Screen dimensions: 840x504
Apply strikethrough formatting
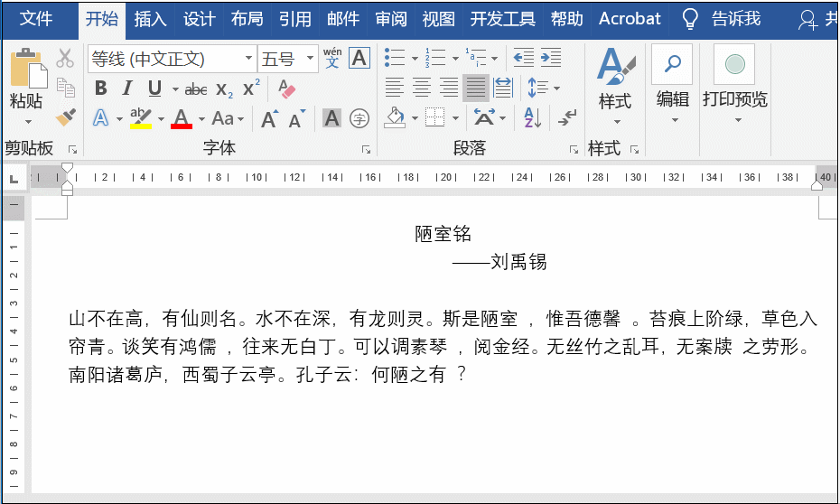195,89
